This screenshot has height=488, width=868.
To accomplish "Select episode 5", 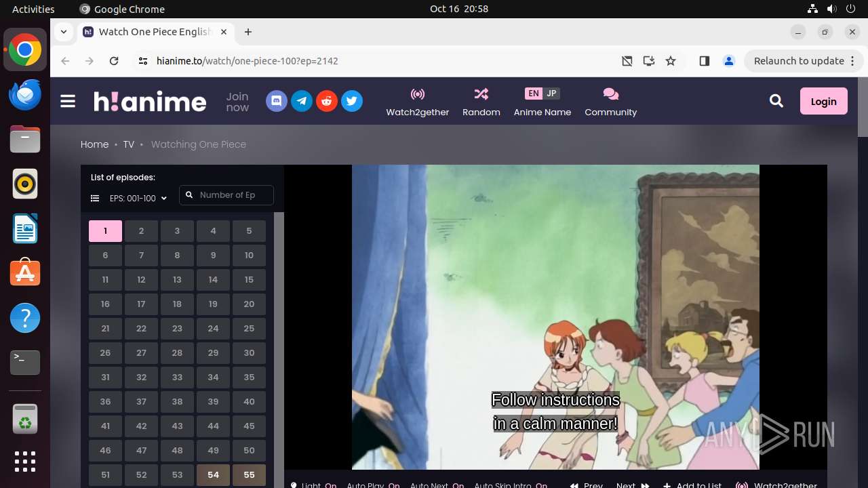I will [249, 231].
